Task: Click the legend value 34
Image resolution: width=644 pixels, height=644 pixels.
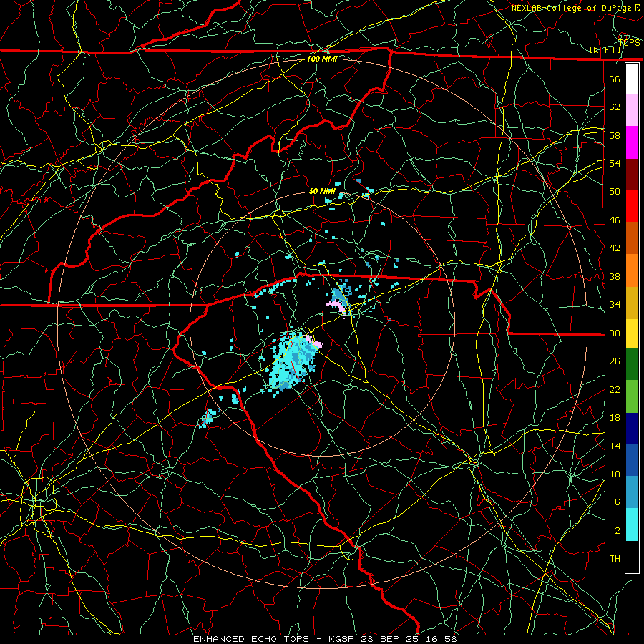Action: [x=615, y=305]
